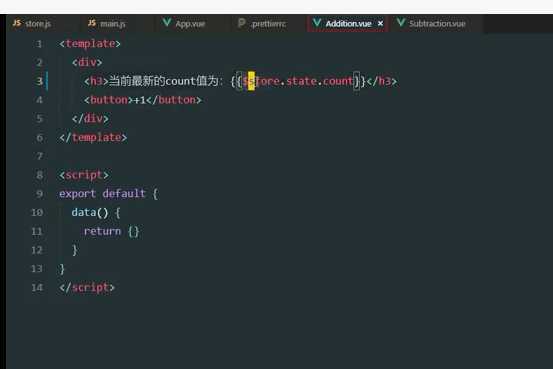Click the closing div tag on line 5
The width and height of the screenshot is (553, 369).
point(90,119)
